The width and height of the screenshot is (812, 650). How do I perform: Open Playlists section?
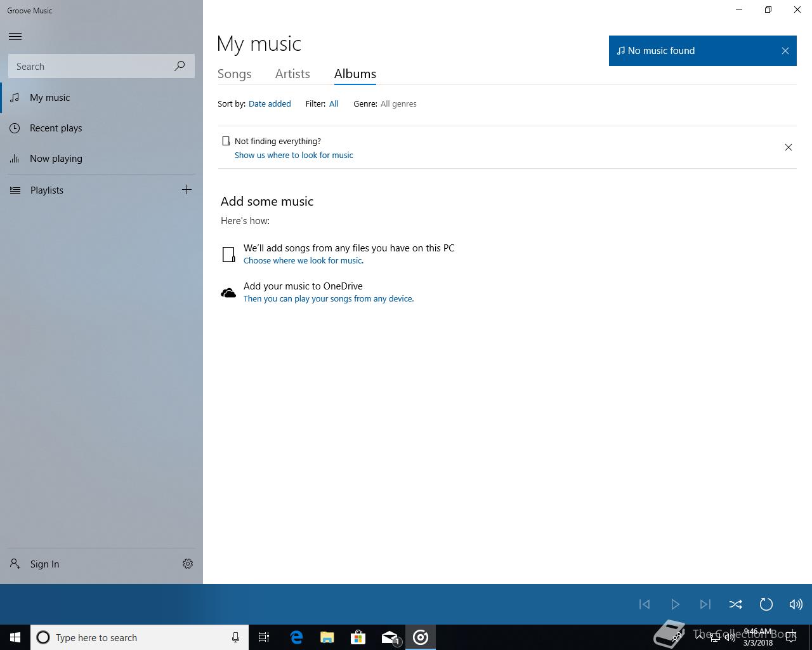[x=89, y=190]
